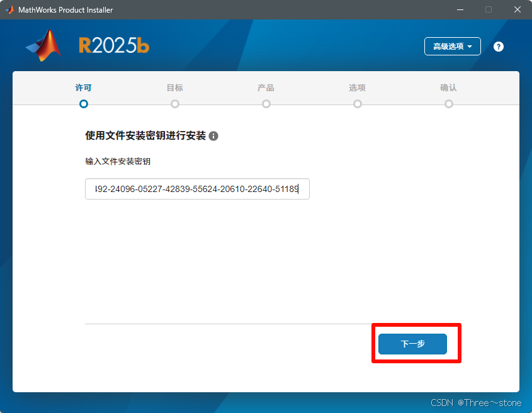The height and width of the screenshot is (413, 532).
Task: Close the MathWorks Product Installer window
Action: pos(517,9)
